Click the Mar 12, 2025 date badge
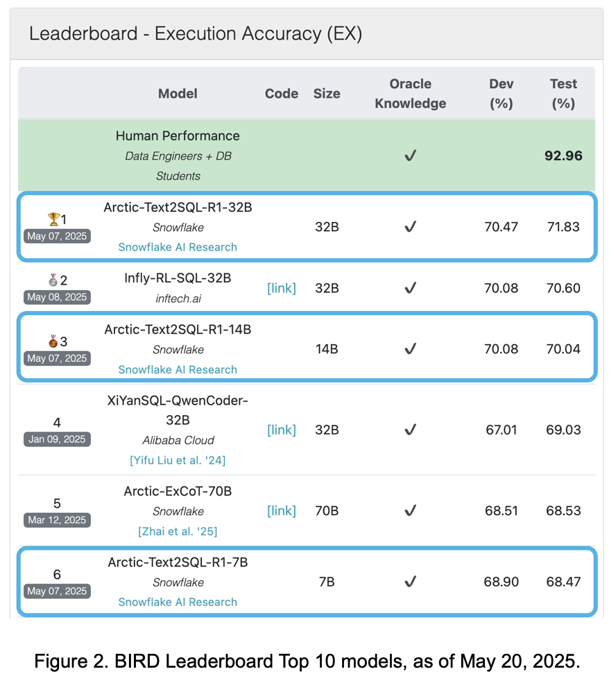The height and width of the screenshot is (676, 616). (x=57, y=521)
